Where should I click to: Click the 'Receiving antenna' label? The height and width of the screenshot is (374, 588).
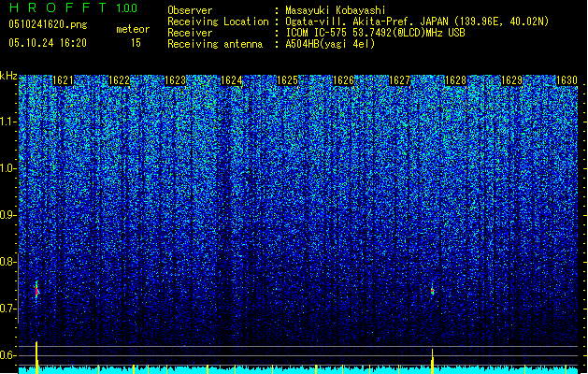click(215, 44)
